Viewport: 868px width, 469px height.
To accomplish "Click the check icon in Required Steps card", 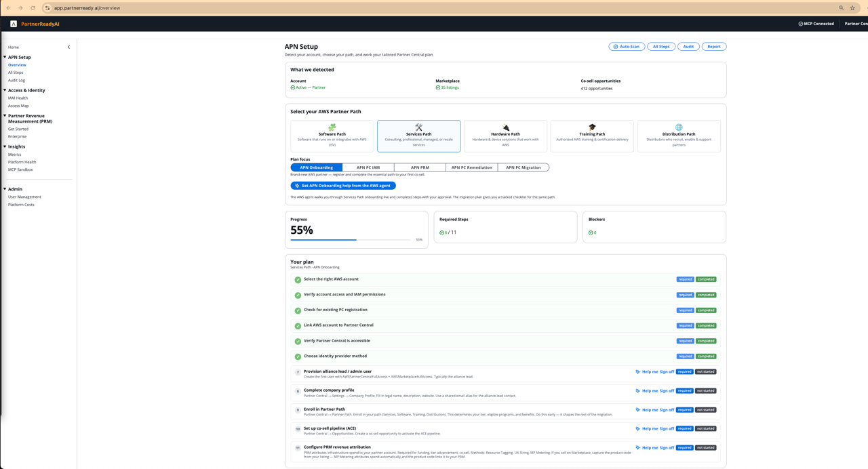I will 441,232.
